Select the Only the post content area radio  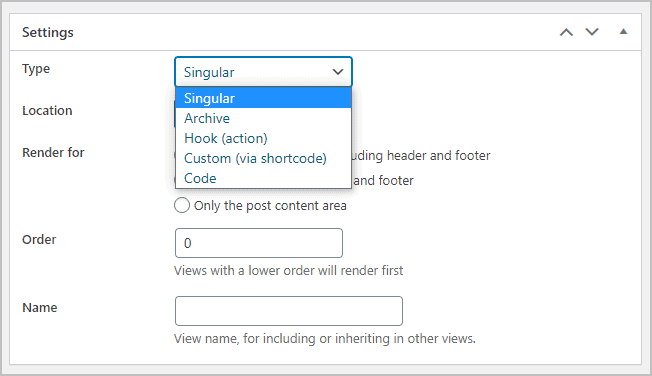[182, 205]
